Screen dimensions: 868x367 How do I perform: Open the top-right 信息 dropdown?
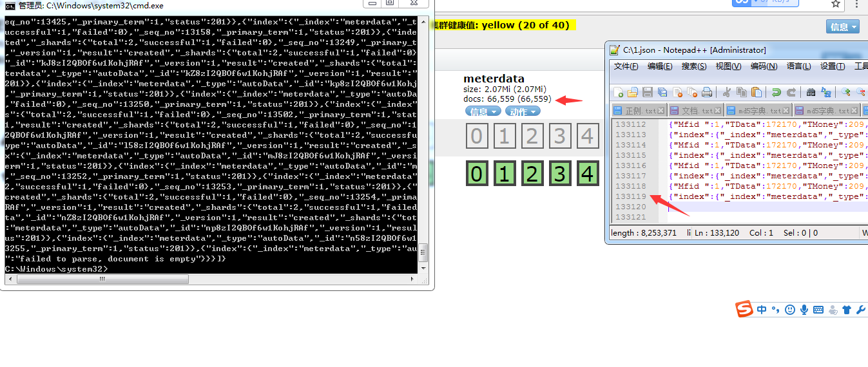pyautogui.click(x=843, y=26)
